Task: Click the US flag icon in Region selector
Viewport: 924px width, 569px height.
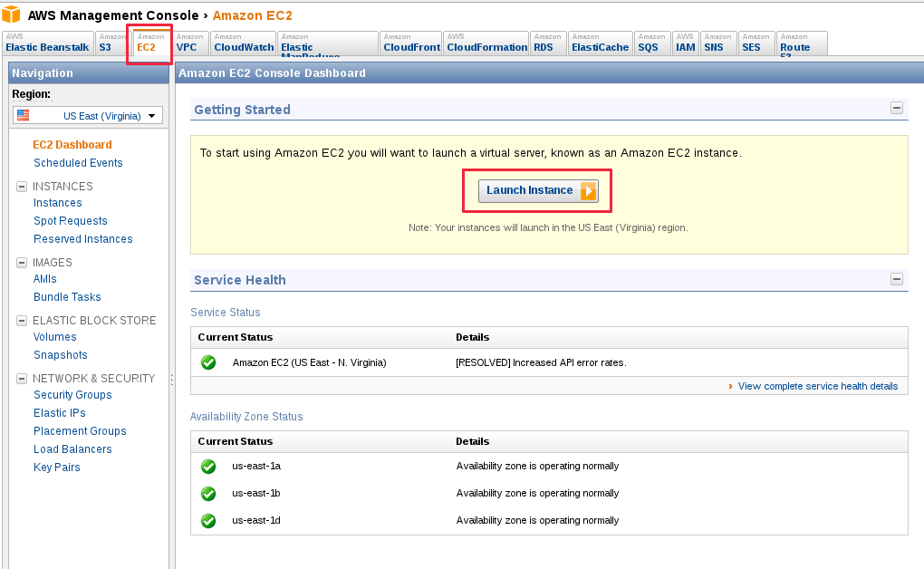Action: click(x=24, y=116)
